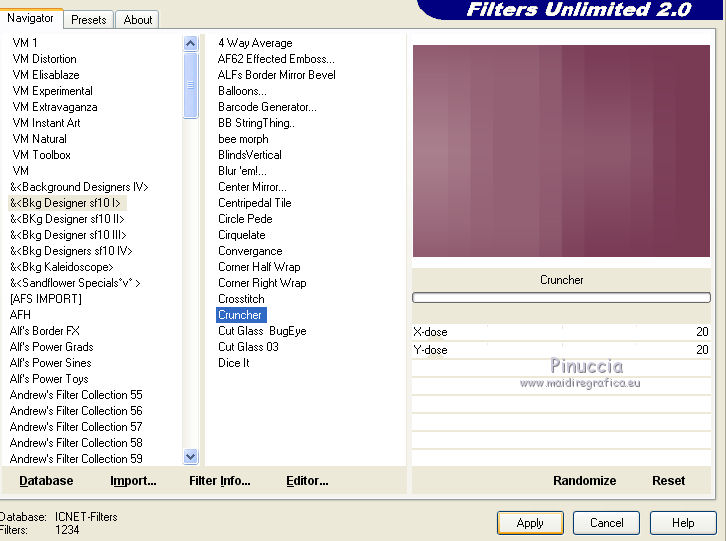Select Alf's Power Toys category
This screenshot has height=541, width=726.
pyautogui.click(x=49, y=379)
